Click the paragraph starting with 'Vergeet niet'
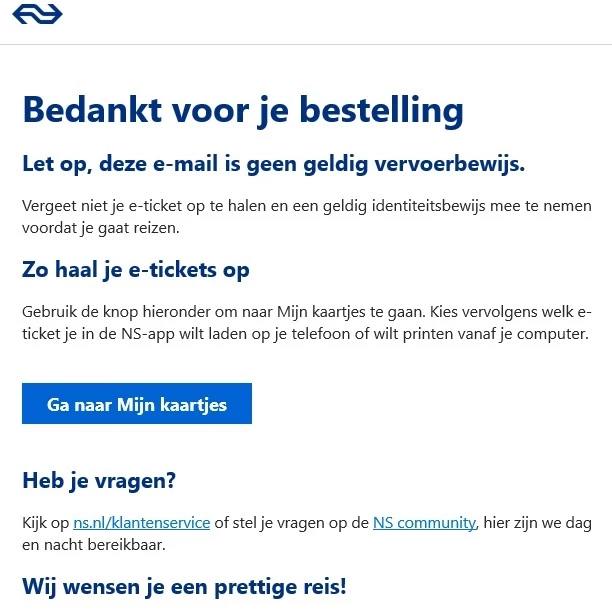This screenshot has height=616, width=612. tap(300, 216)
